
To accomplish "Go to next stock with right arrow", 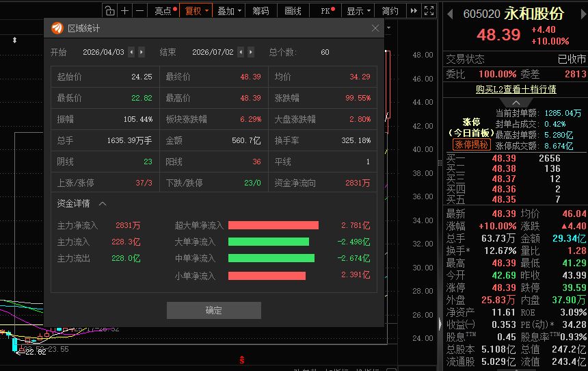I will (583, 14).
